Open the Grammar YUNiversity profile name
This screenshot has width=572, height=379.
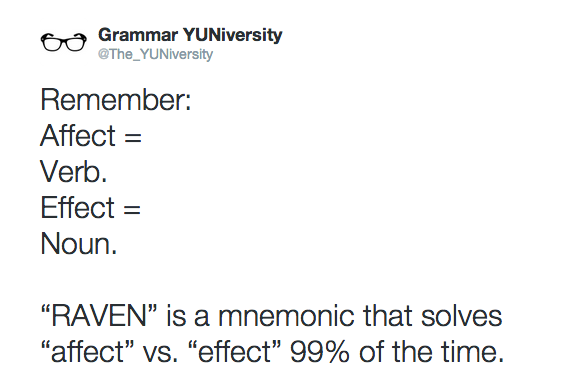[190, 35]
